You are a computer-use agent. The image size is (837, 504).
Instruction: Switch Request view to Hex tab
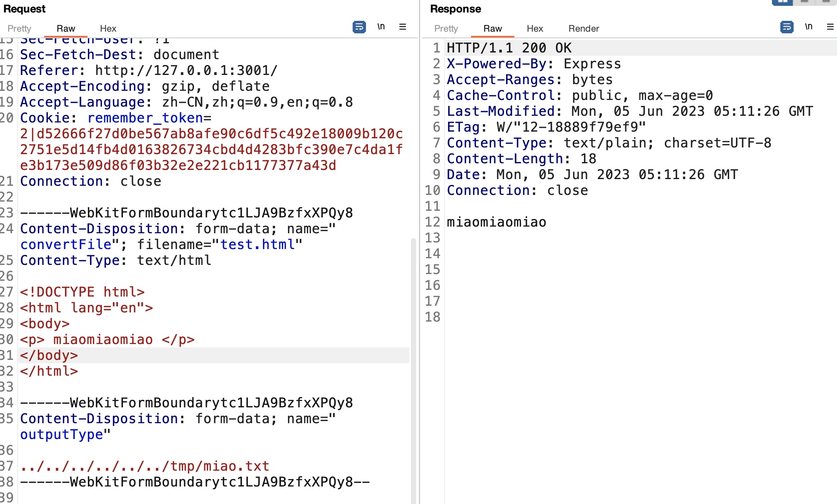point(108,28)
